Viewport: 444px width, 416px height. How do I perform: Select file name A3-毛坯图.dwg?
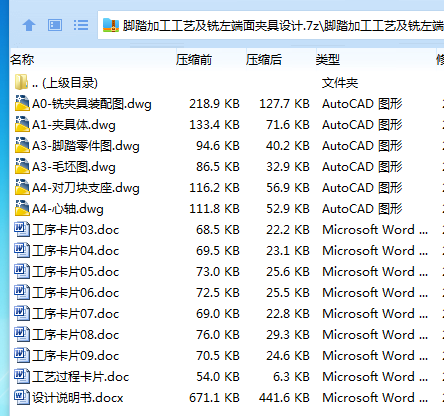click(x=74, y=167)
